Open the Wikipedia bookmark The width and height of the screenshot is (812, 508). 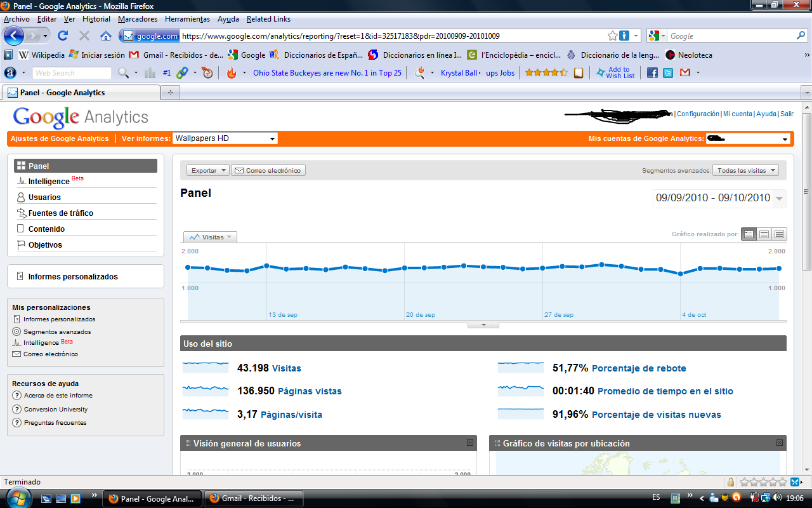coord(42,55)
